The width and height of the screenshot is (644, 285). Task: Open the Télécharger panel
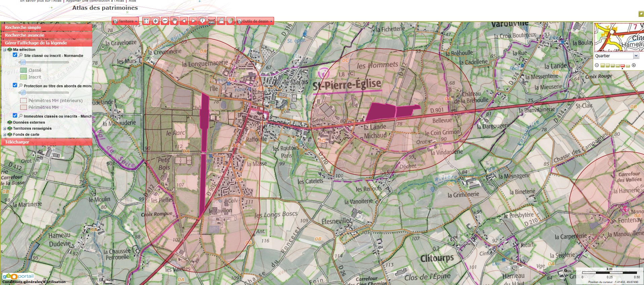pos(46,142)
